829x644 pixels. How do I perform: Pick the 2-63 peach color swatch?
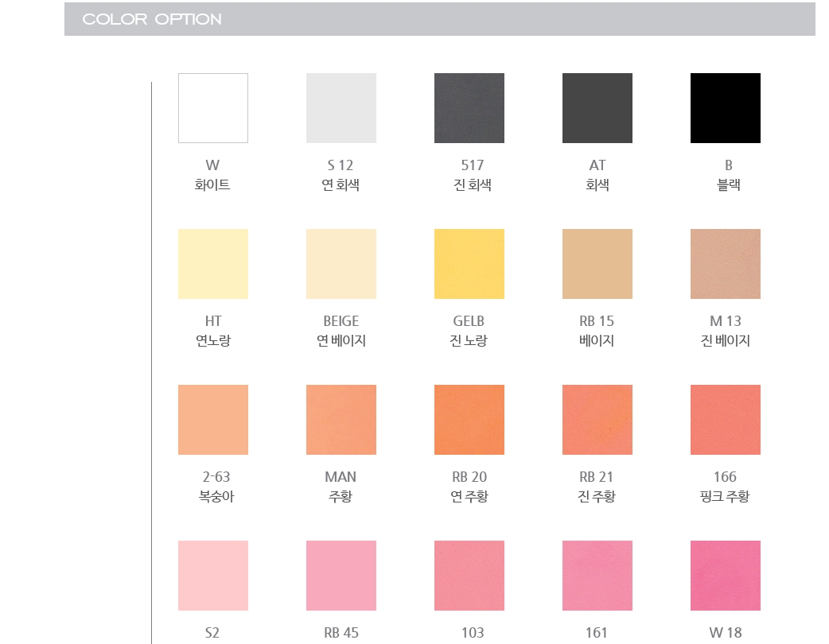(x=213, y=420)
